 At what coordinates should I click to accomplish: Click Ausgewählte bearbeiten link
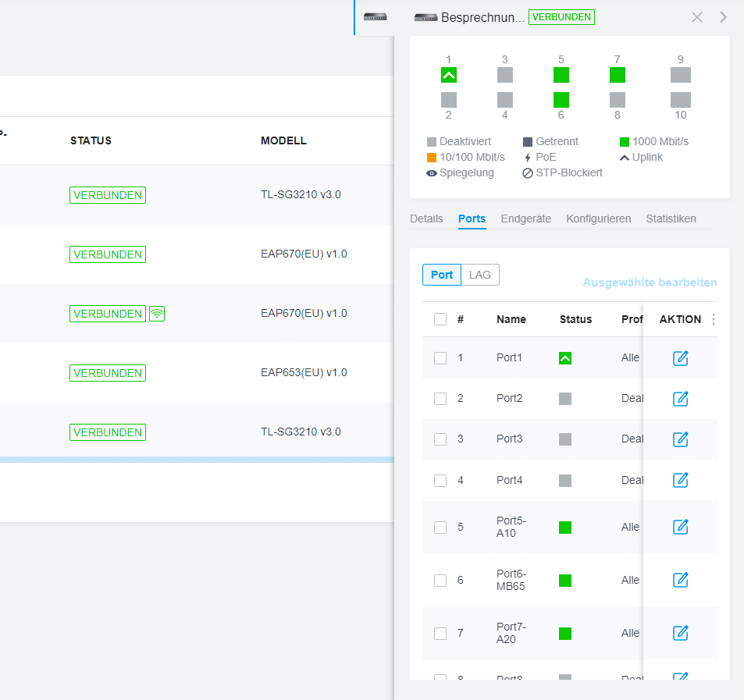click(650, 282)
